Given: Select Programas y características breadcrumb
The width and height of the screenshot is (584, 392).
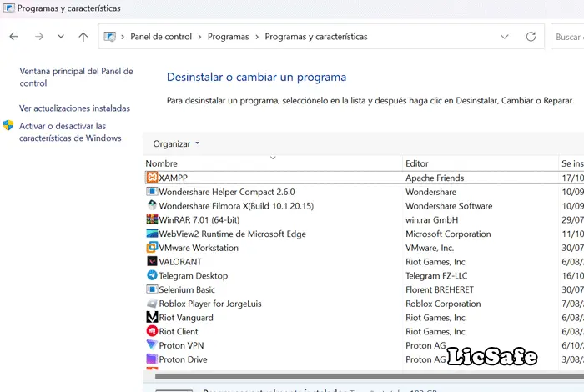Looking at the screenshot, I should point(316,37).
